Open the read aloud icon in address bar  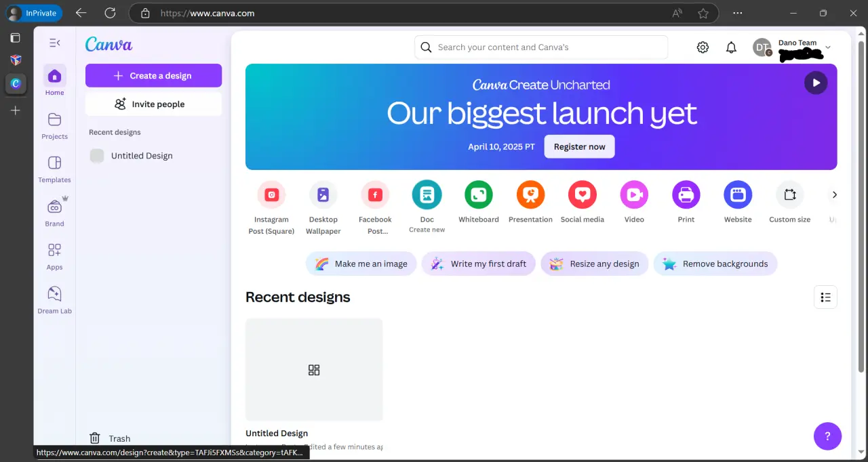(677, 13)
